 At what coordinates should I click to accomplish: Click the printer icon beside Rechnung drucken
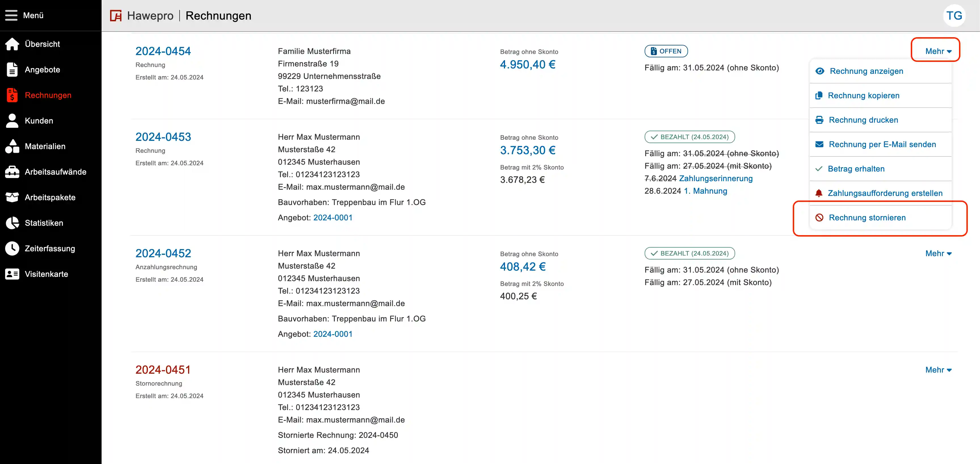click(x=819, y=120)
